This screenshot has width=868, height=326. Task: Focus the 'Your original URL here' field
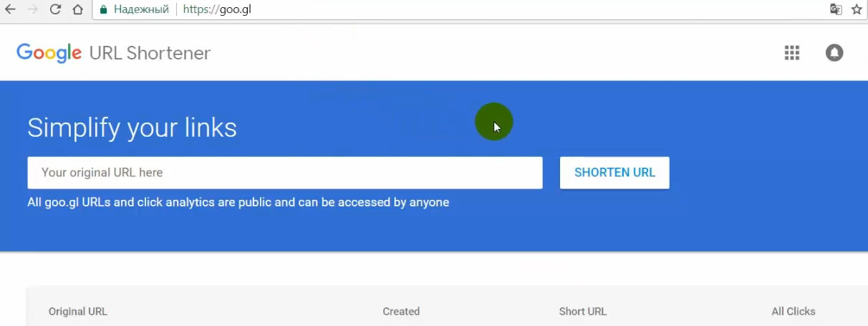(285, 173)
